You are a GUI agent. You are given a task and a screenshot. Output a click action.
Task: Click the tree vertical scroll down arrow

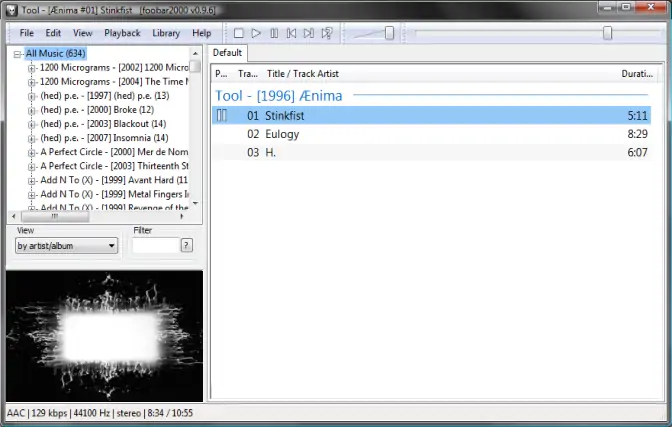pyautogui.click(x=195, y=203)
